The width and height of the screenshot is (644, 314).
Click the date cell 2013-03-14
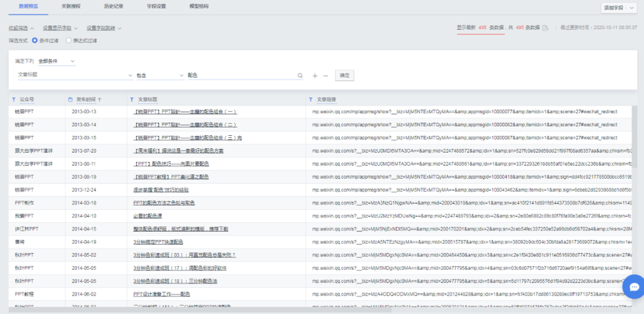click(84, 125)
